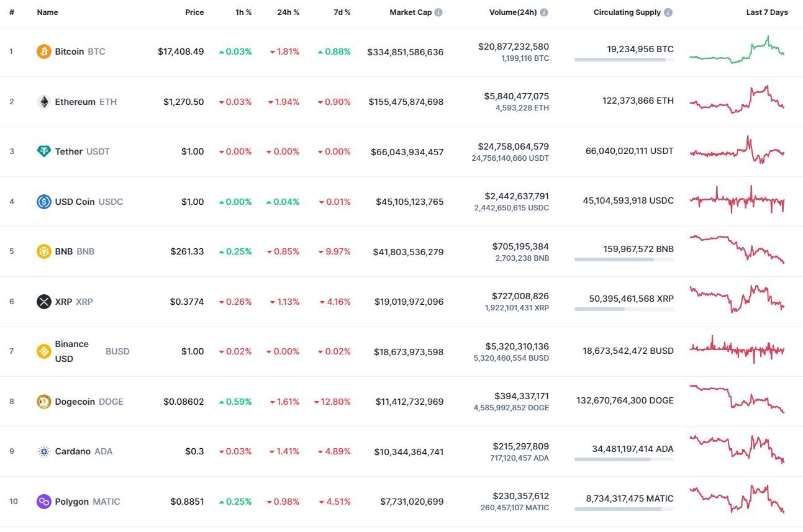The width and height of the screenshot is (803, 532).
Task: Open Volume(24h) info tooltip icon
Action: (x=544, y=12)
